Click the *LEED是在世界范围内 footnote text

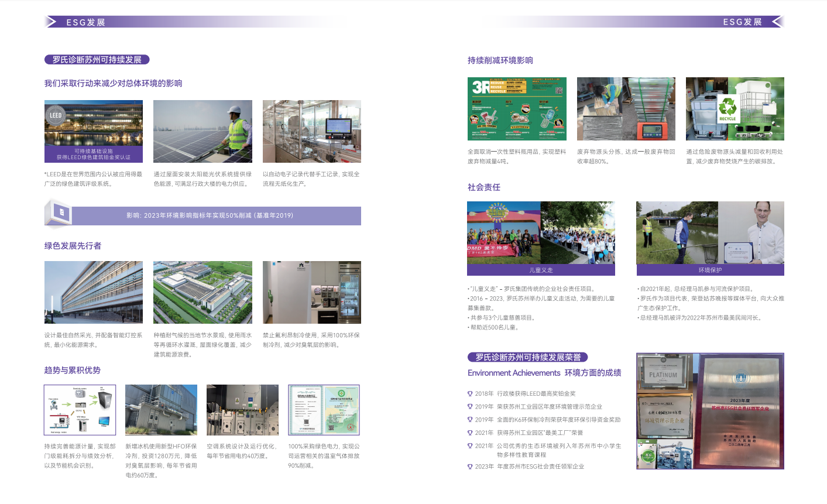pyautogui.click(x=94, y=179)
